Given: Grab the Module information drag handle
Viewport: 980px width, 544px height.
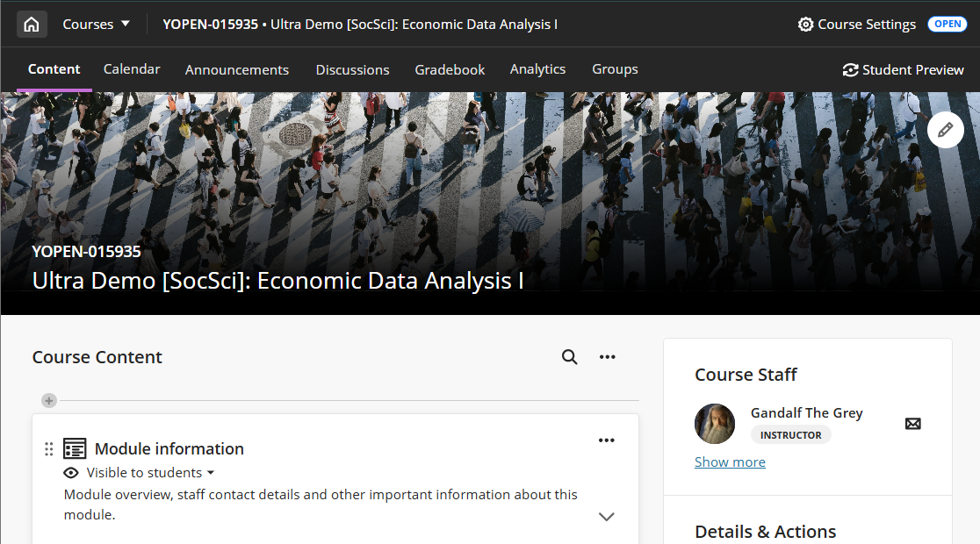Looking at the screenshot, I should point(49,449).
